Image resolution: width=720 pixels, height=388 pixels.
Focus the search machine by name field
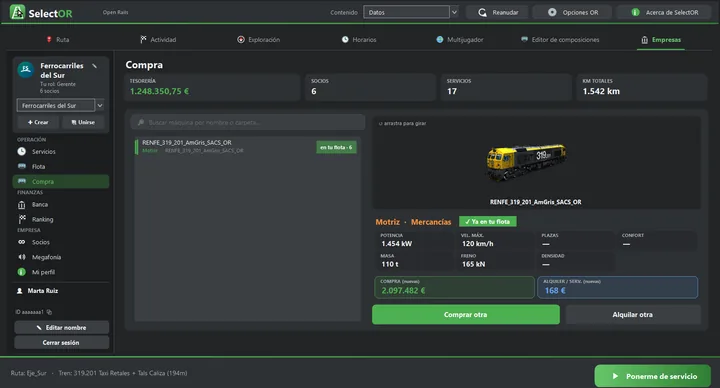(248, 123)
